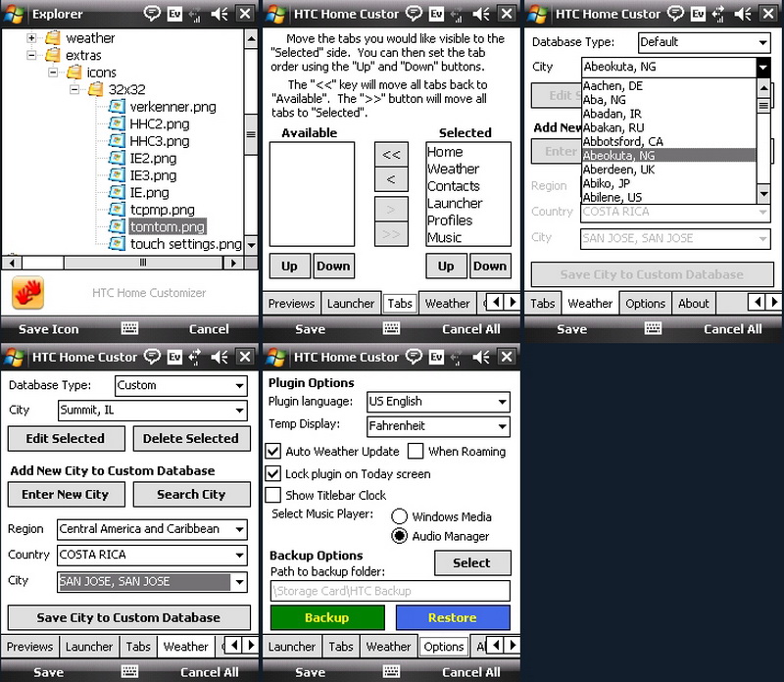Click the blue Restore button

(453, 617)
